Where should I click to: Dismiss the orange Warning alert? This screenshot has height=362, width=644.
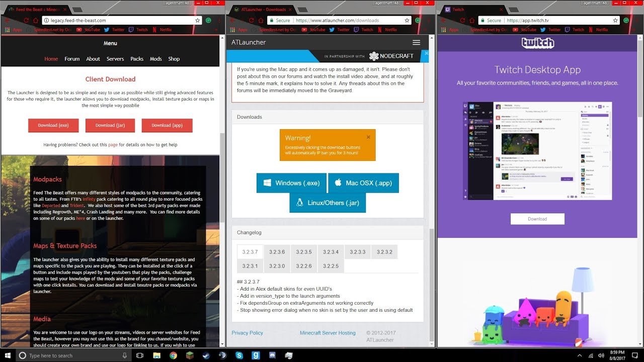(368, 137)
